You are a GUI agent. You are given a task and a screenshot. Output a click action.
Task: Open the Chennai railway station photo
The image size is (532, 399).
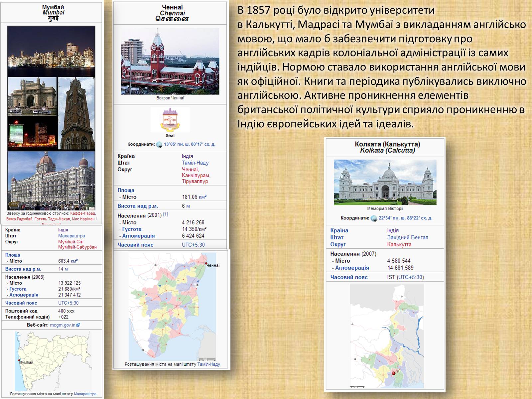click(x=170, y=61)
